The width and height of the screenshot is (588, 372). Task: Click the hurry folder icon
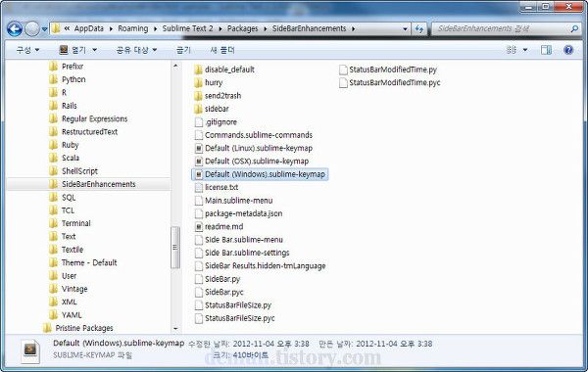coord(198,83)
